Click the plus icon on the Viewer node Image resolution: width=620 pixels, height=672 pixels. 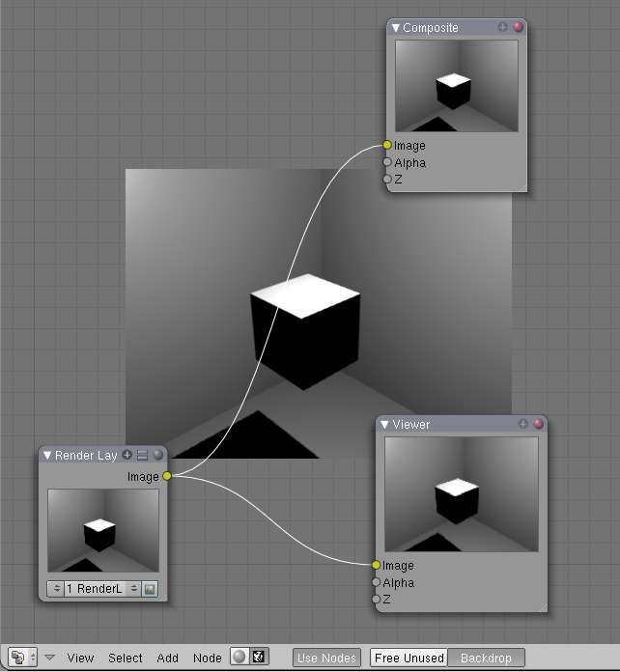(523, 424)
